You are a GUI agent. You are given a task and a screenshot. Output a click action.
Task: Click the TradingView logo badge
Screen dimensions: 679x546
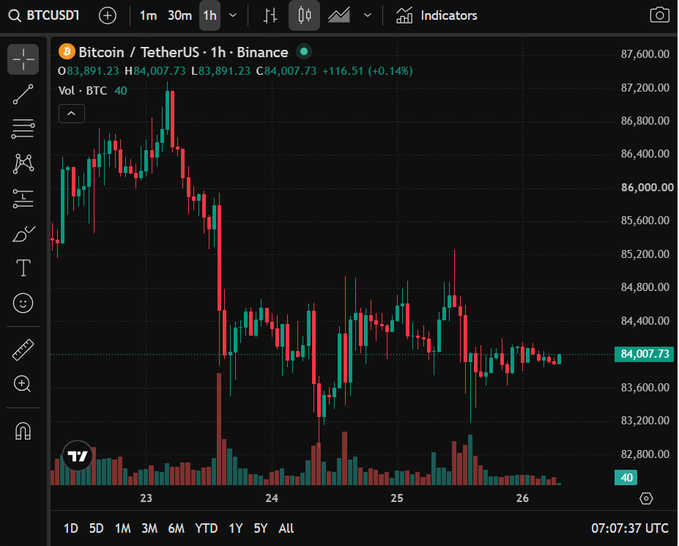(x=78, y=456)
